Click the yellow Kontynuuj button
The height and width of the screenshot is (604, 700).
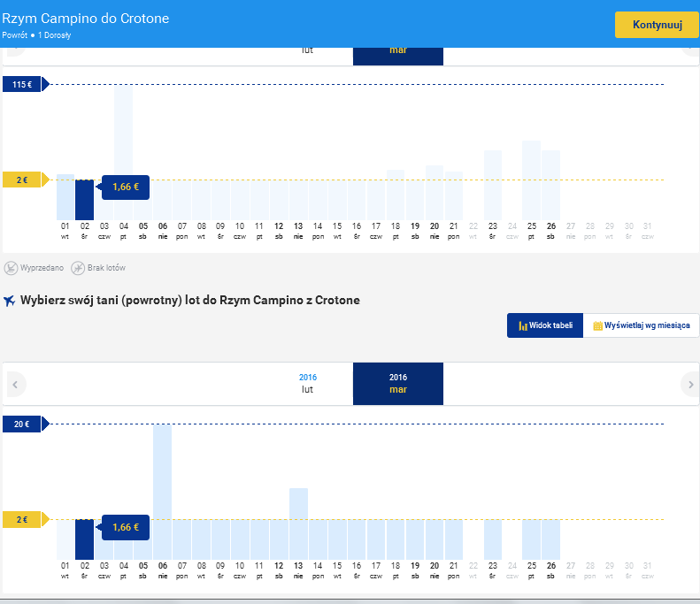point(657,25)
